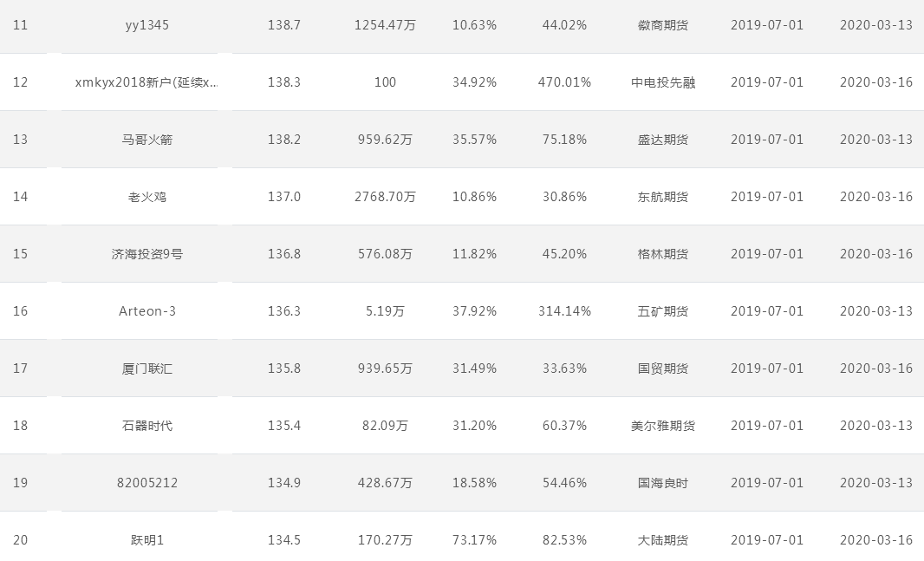
Task: Open the Arteon-3 account entry
Action: (146, 311)
